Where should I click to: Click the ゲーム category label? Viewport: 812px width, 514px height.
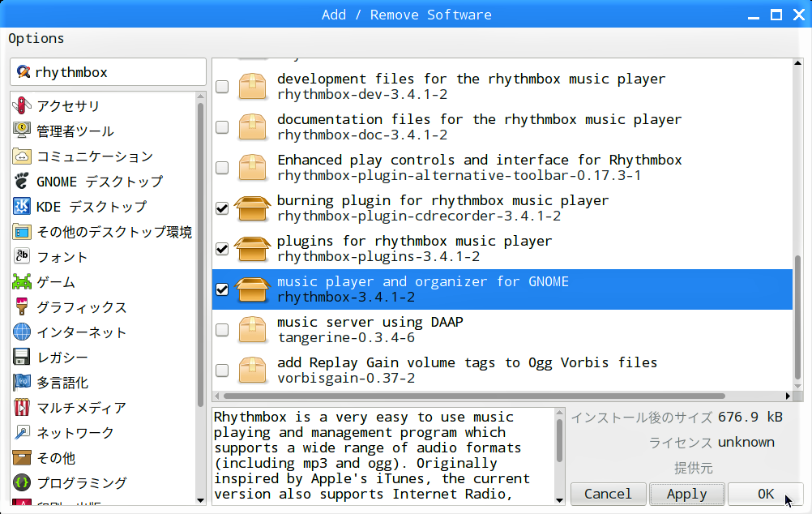pos(56,282)
